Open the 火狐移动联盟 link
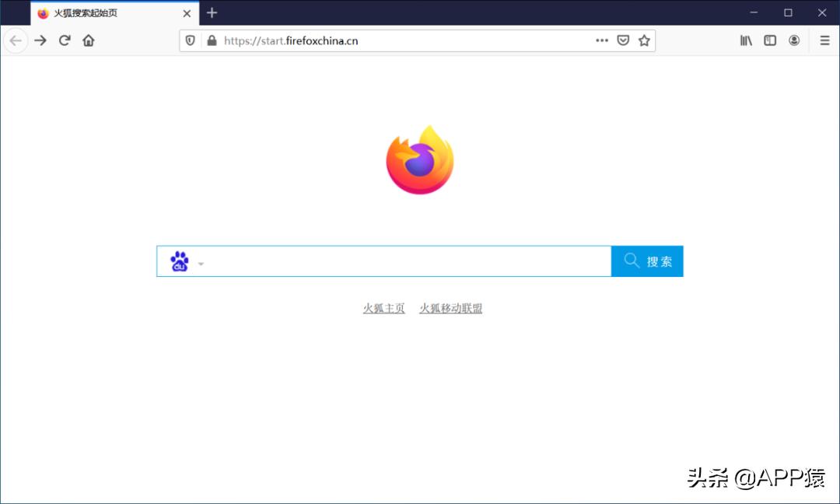Screen dimensions: 840x504 (451, 308)
